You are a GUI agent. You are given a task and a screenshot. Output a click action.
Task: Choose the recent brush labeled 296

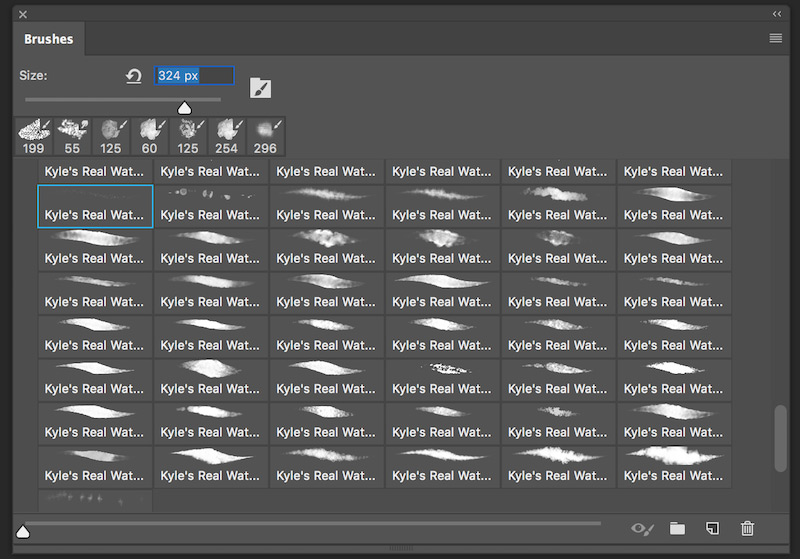pos(265,136)
